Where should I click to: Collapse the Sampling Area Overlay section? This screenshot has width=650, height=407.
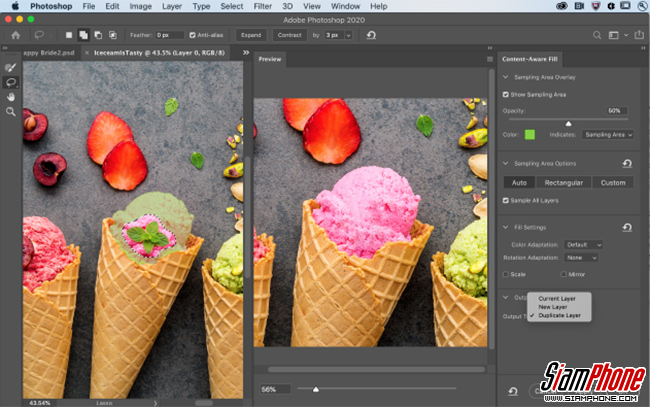(x=505, y=77)
